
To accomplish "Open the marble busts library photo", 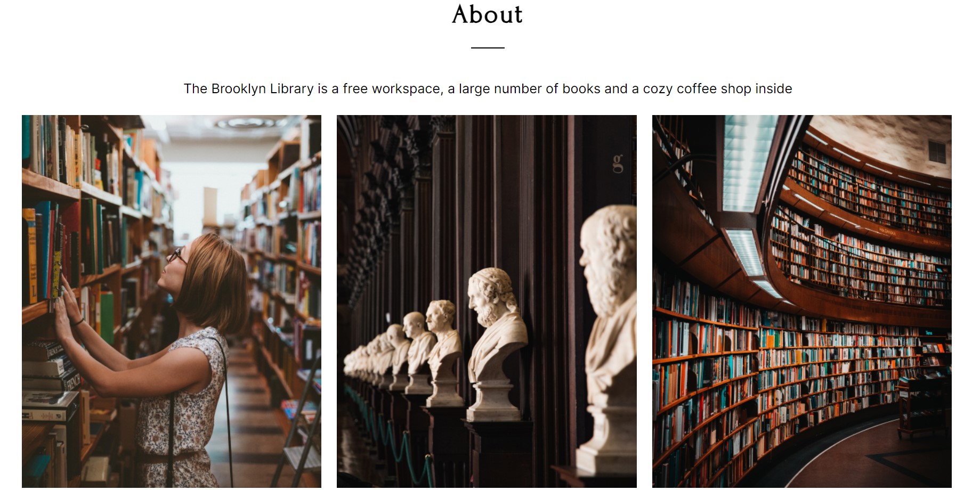I will (487, 301).
